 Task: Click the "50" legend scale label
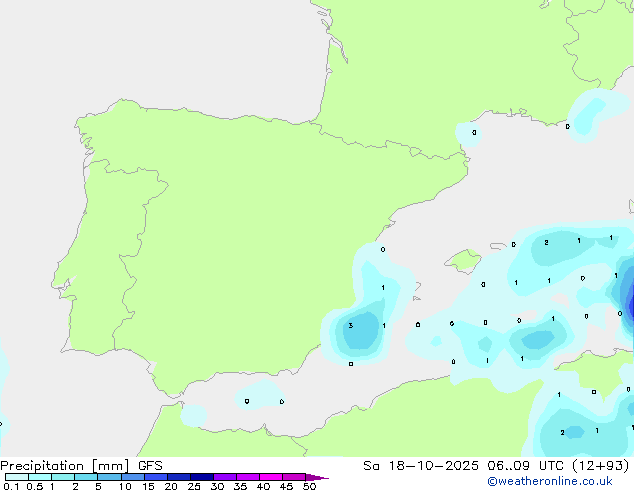(310, 486)
